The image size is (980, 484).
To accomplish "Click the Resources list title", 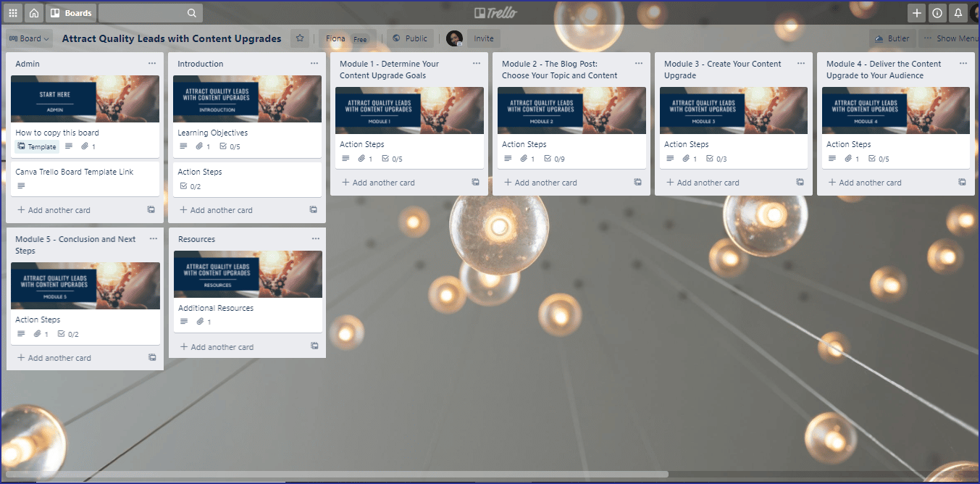I will 196,239.
